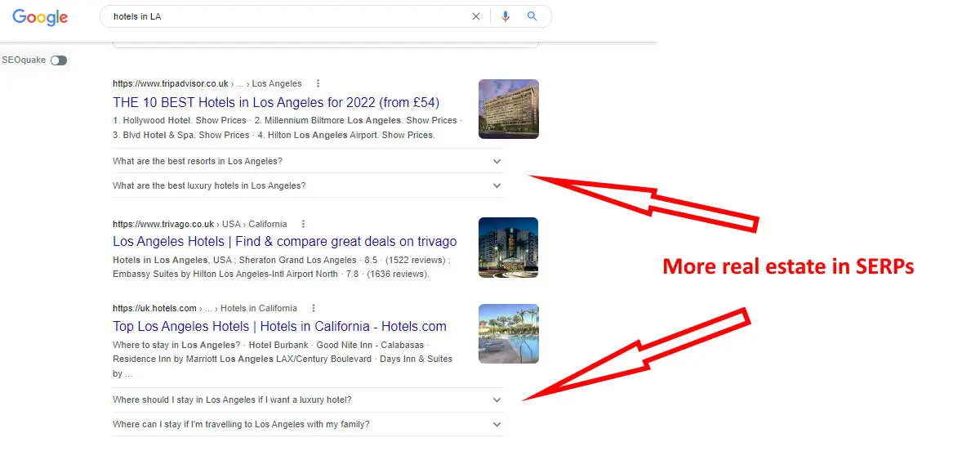Click the 'Residence Inn by Marriott' snippet line
The image size is (980, 451).
pyautogui.click(x=283, y=359)
